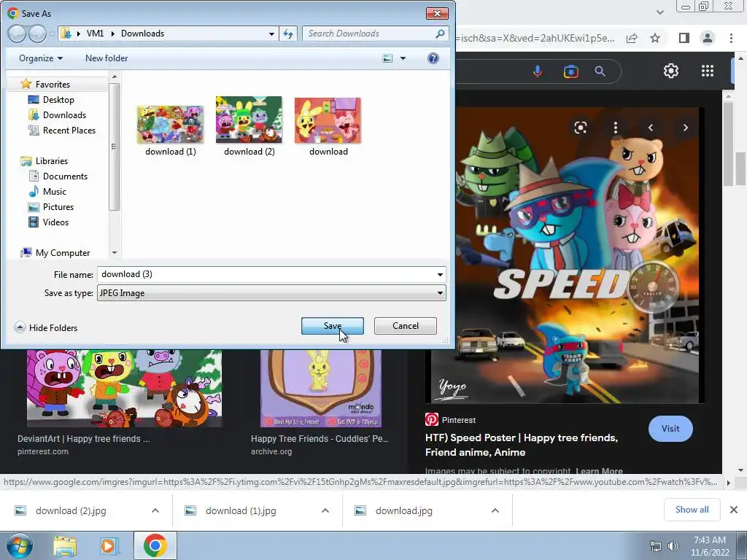Click the refresh button beside address path
This screenshot has width=747, height=560.
[x=288, y=34]
